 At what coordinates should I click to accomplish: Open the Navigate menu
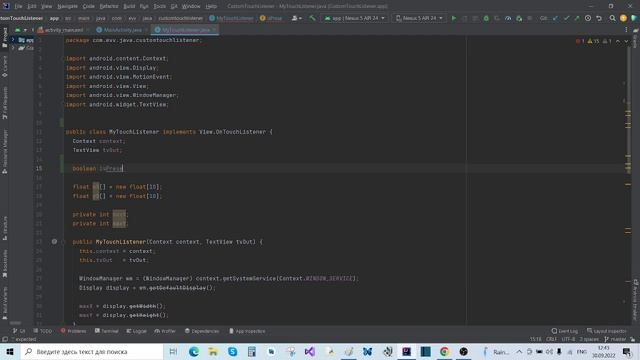(67, 6)
